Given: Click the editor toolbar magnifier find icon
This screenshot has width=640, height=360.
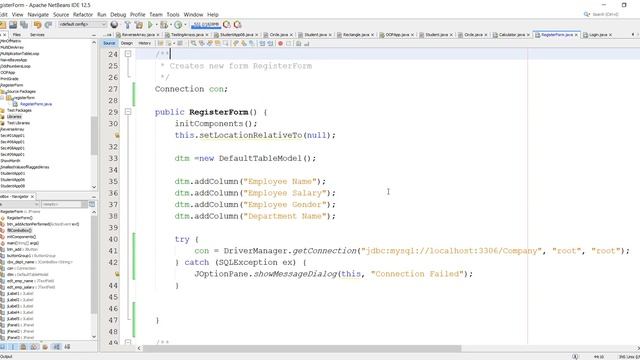Looking at the screenshot, I should (x=193, y=43).
